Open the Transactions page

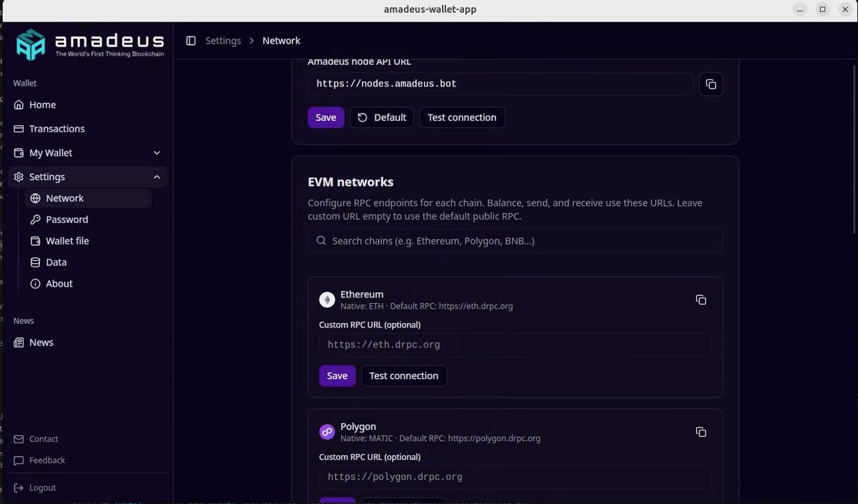pyautogui.click(x=88, y=129)
